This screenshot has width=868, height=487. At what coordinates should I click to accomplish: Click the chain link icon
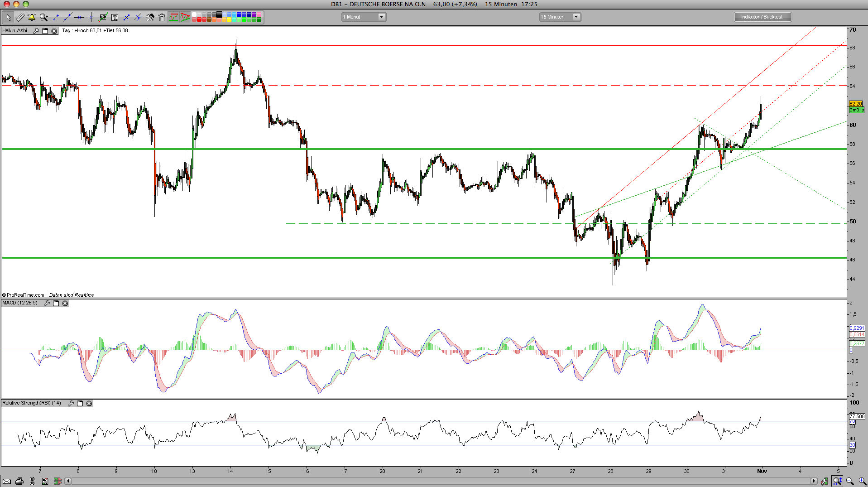pos(32,481)
